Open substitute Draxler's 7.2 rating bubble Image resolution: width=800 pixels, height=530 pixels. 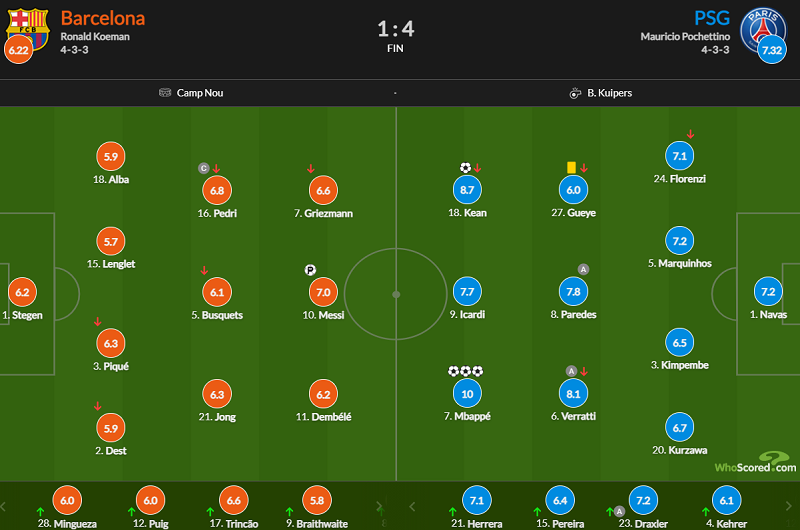(643, 500)
